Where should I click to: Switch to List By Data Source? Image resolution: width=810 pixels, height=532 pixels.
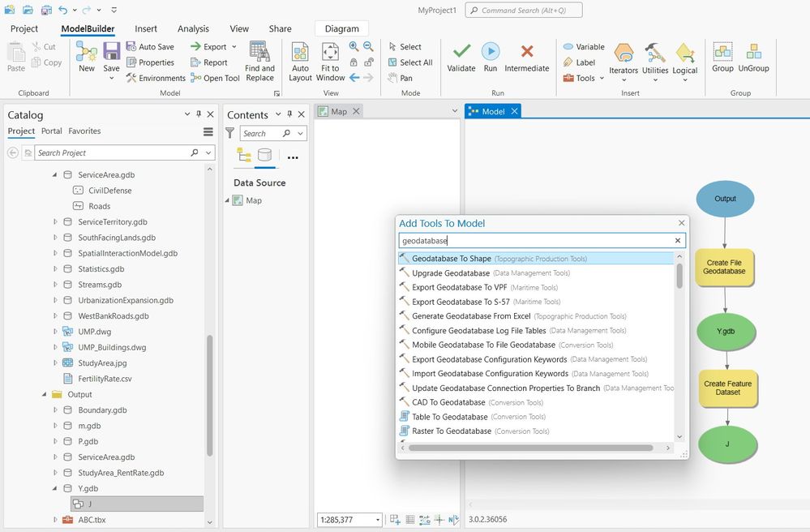click(264, 155)
